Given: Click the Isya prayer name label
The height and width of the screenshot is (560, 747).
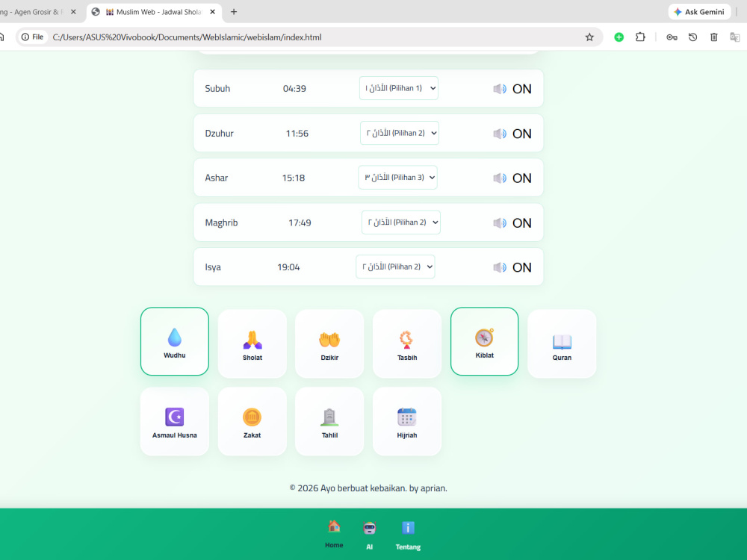Looking at the screenshot, I should point(213,267).
